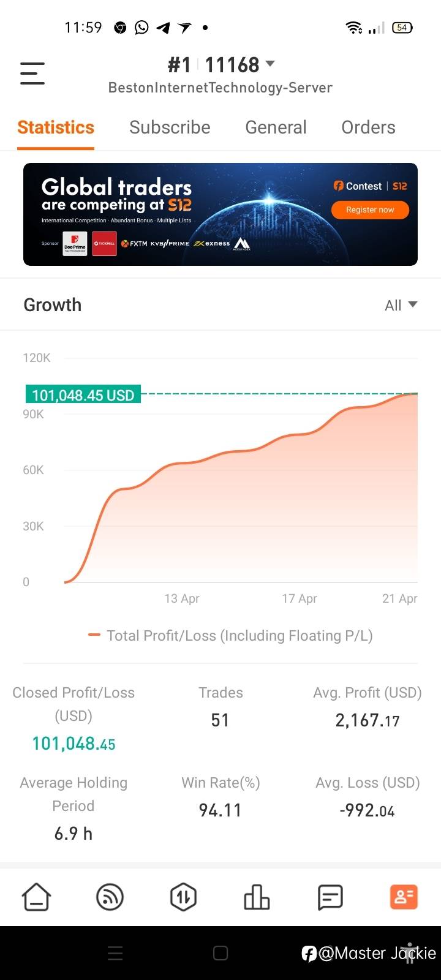The height and width of the screenshot is (980, 441).
Task: Open the hamburger menu icon
Action: click(32, 73)
